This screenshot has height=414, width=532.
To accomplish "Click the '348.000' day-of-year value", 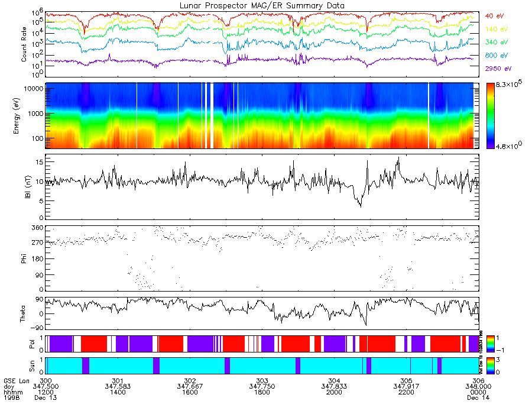I will coord(478,387).
